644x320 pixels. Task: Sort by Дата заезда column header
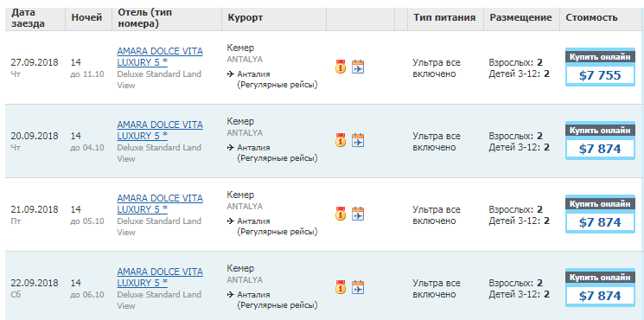tap(28, 18)
